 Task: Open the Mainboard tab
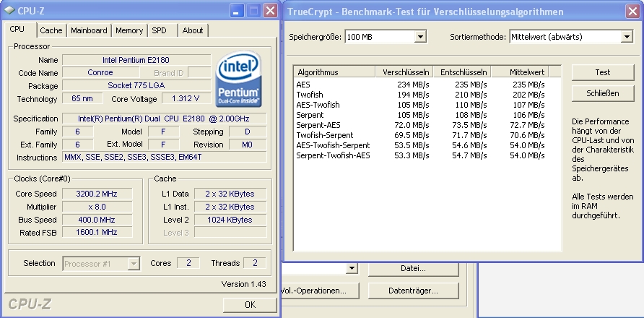click(x=89, y=30)
